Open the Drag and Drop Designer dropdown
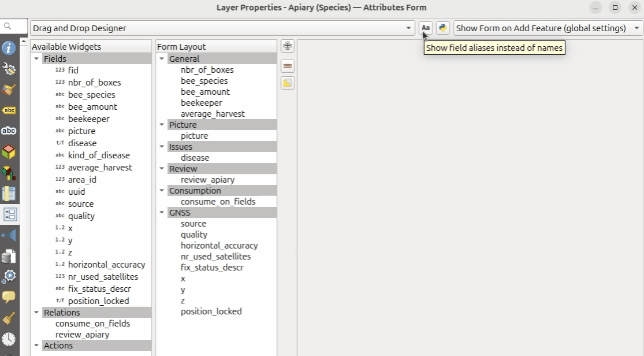Viewport: 644px width, 356px height. coord(222,28)
